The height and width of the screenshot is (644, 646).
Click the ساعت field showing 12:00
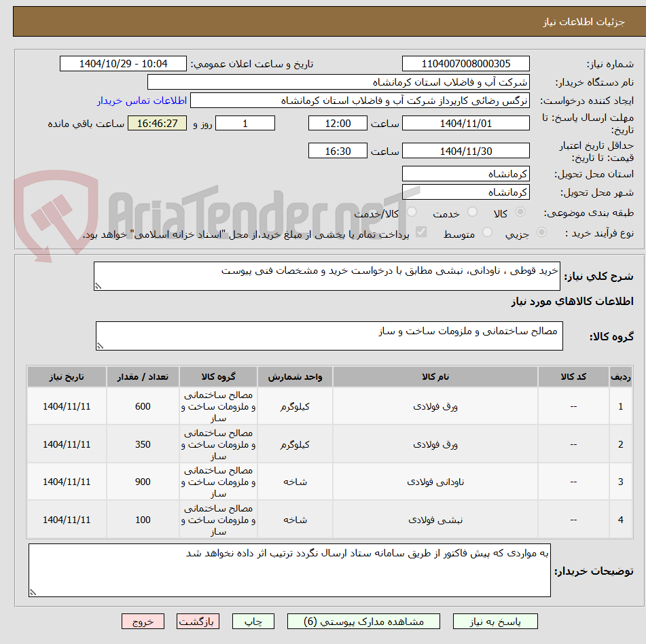[338, 123]
